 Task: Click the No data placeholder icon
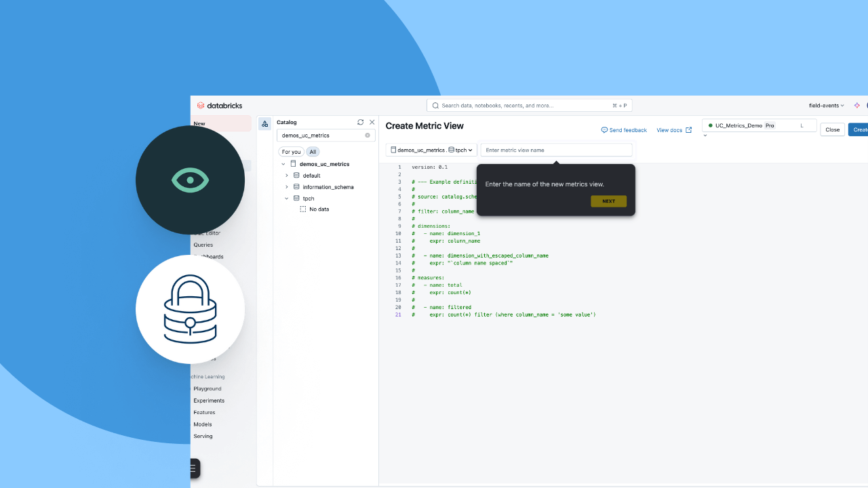coord(303,209)
